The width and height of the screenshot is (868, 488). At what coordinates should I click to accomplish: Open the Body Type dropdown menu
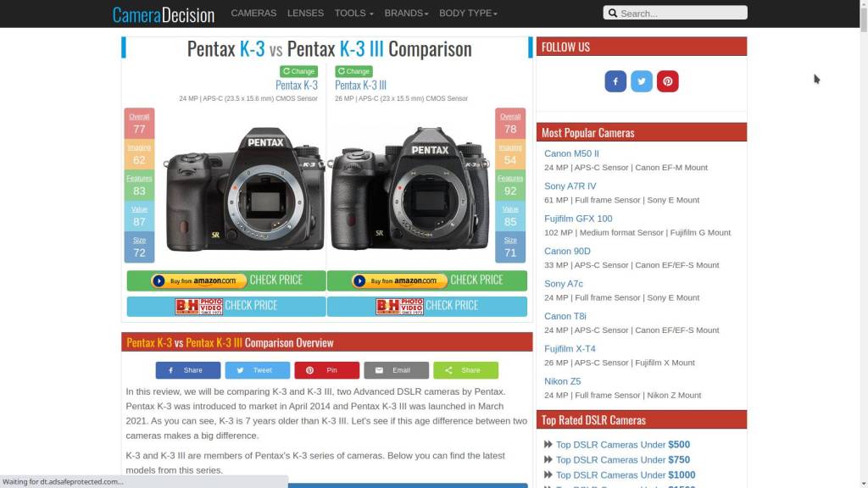(x=468, y=14)
